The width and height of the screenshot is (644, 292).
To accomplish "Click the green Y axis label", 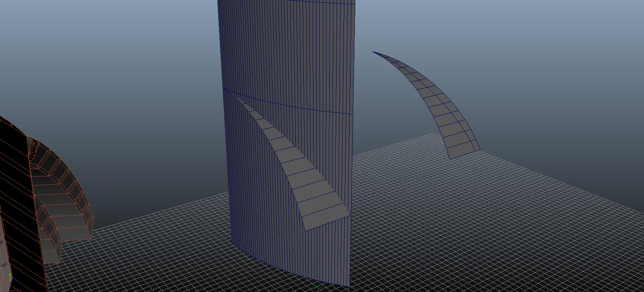I will [x=9, y=274].
